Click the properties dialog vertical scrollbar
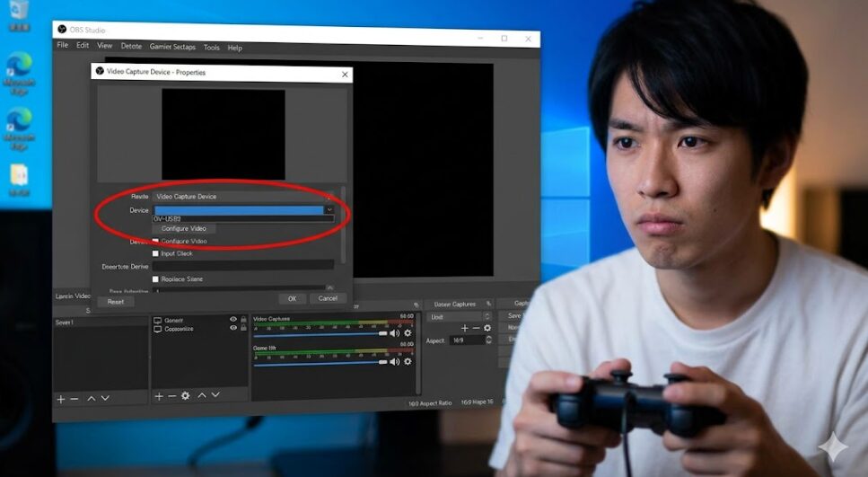The image size is (868, 477). [x=343, y=225]
